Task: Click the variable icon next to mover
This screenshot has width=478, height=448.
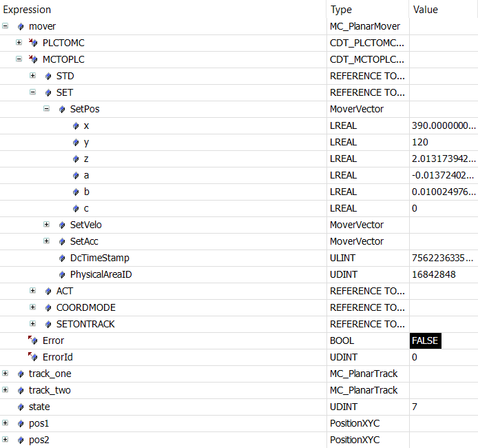Action: pos(21,26)
